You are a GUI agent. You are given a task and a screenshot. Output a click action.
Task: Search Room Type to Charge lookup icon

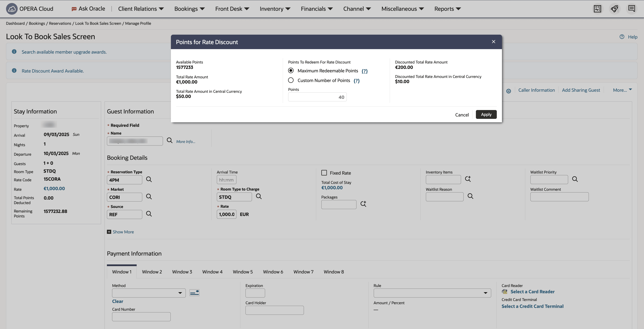[259, 196]
